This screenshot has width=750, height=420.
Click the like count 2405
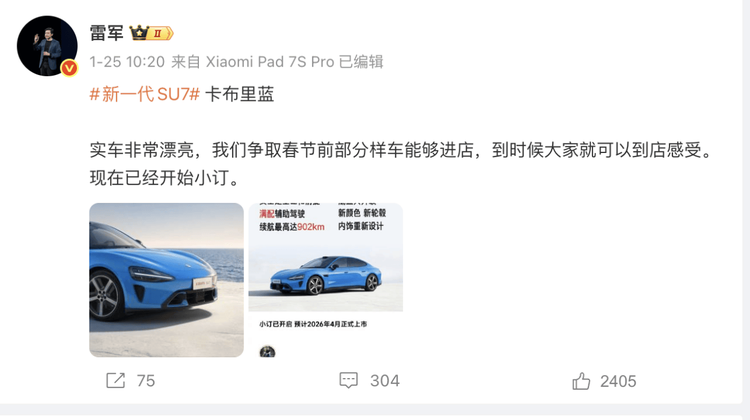click(618, 381)
